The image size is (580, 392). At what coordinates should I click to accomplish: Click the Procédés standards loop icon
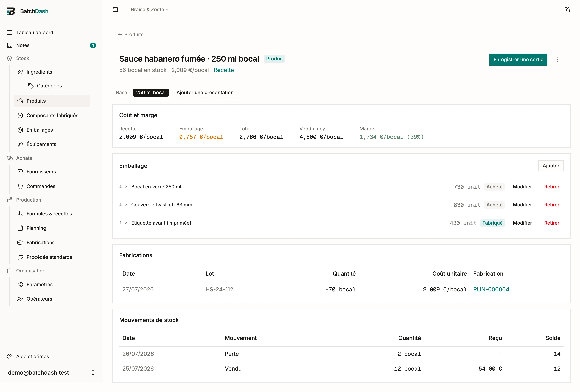tap(20, 257)
